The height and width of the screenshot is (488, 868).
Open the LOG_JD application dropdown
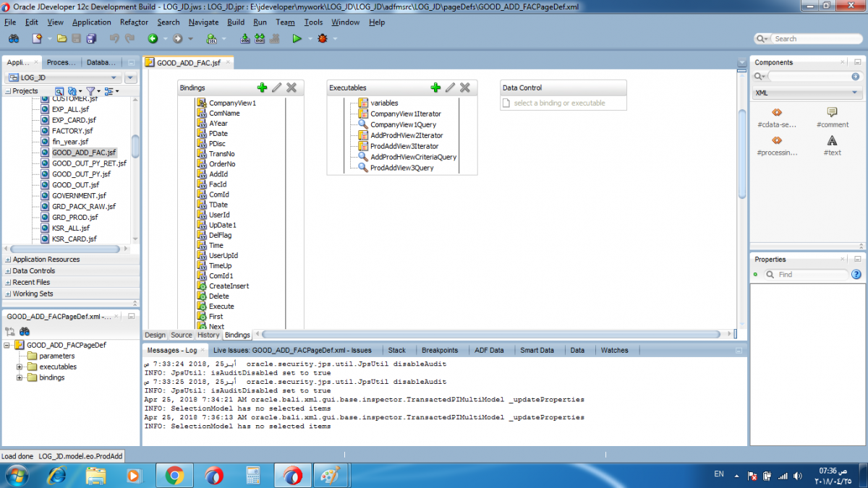click(x=114, y=78)
